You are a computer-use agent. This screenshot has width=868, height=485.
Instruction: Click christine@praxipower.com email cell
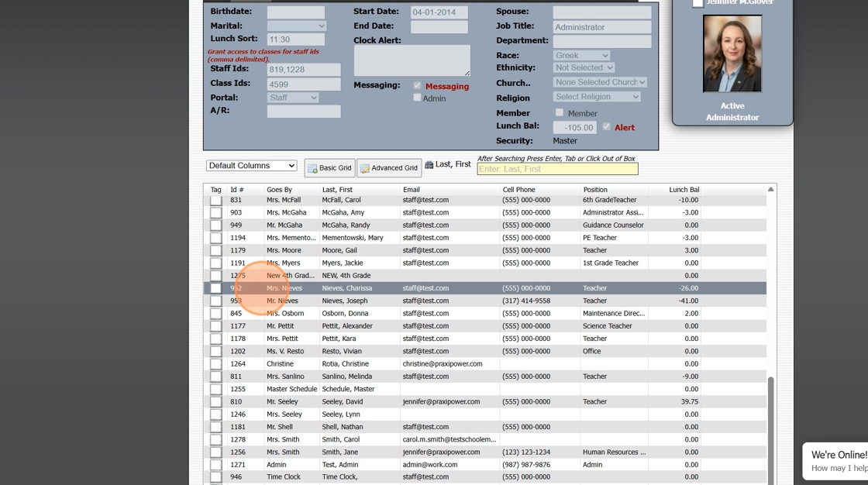click(x=443, y=364)
